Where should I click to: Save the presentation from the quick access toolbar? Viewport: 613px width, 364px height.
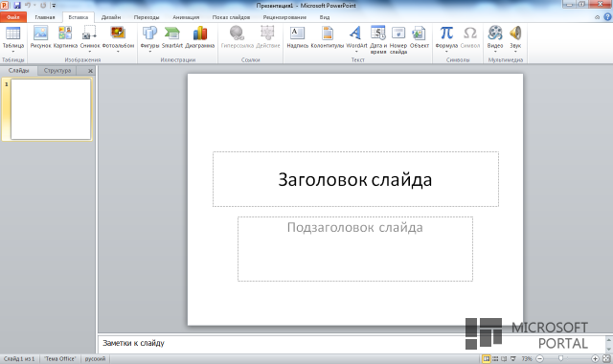pyautogui.click(x=17, y=6)
